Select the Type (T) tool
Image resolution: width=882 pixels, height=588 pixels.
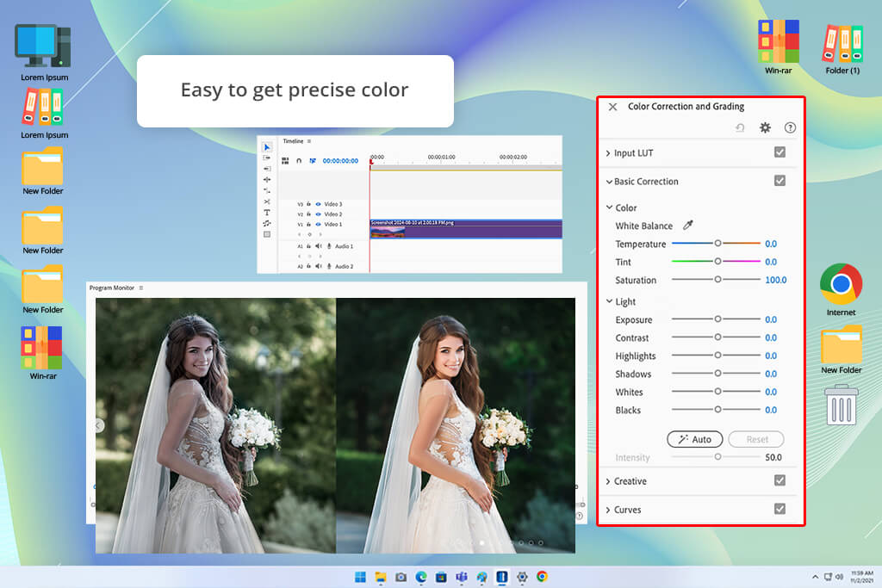[267, 213]
